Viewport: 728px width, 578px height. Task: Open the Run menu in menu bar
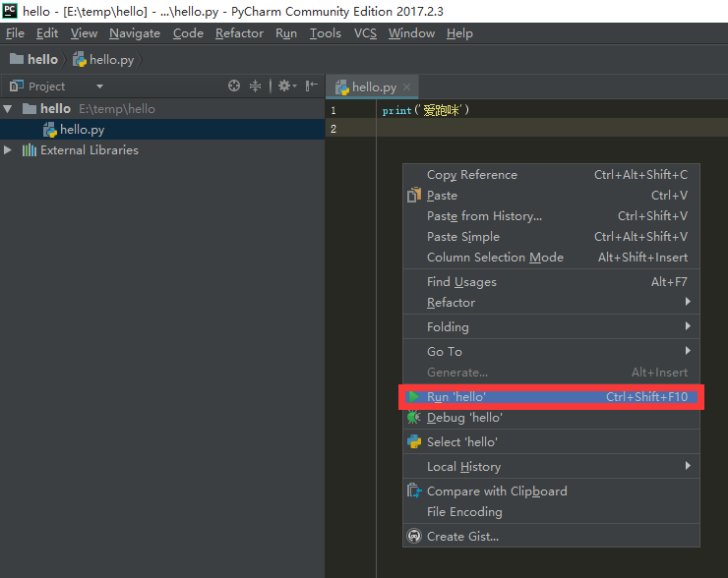(x=286, y=33)
